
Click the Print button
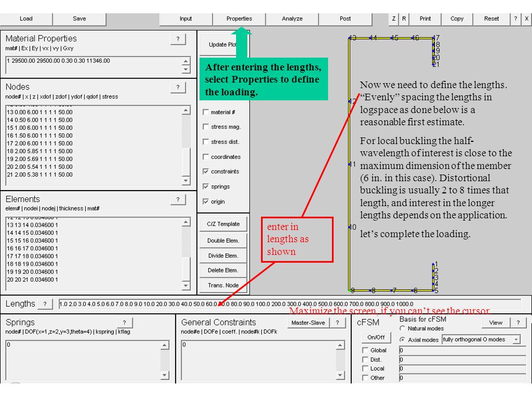(425, 19)
